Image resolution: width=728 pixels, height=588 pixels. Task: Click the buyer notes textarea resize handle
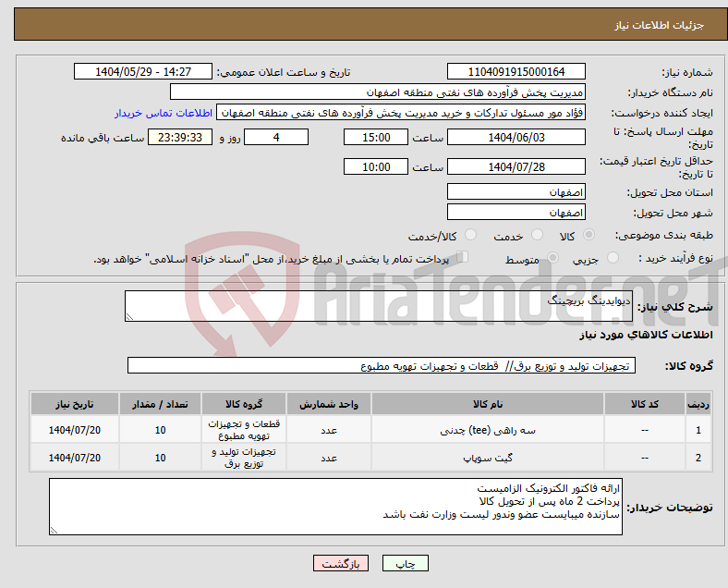54,531
